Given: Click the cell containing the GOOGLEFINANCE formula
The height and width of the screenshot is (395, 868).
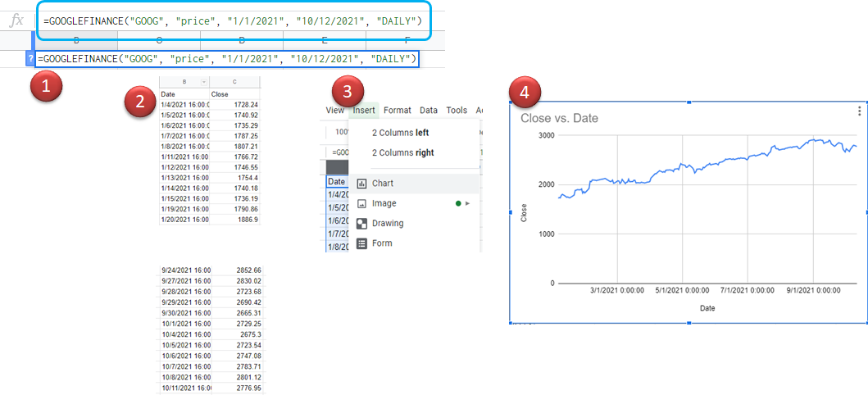Looking at the screenshot, I should [x=227, y=59].
